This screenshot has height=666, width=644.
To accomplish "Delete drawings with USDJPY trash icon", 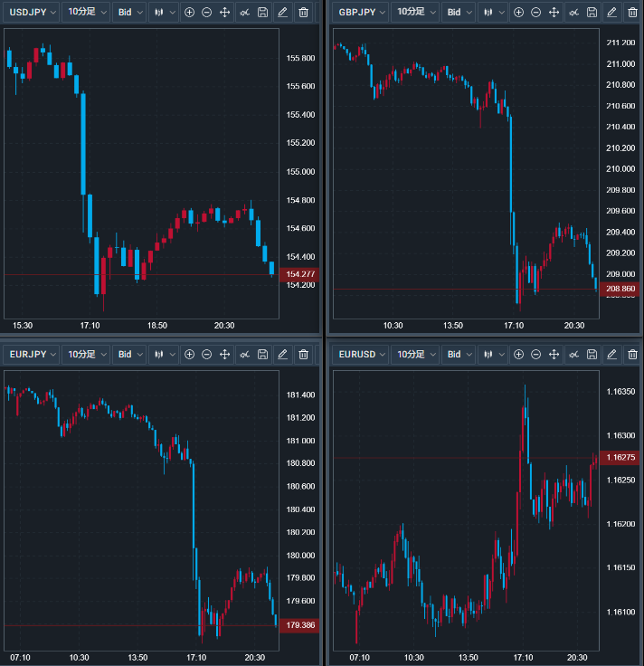I will click(x=303, y=13).
